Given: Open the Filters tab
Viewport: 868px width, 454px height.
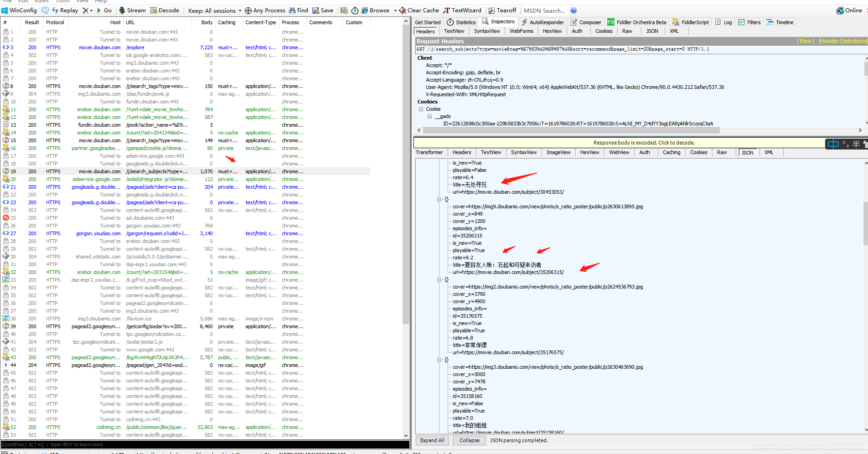Looking at the screenshot, I should pos(749,22).
